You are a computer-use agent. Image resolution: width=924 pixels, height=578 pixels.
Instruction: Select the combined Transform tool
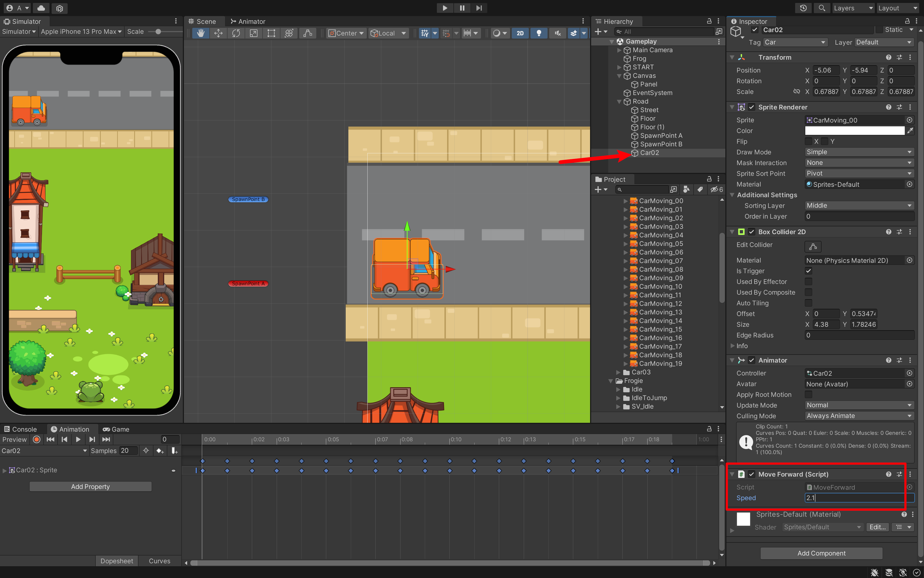tap(289, 33)
